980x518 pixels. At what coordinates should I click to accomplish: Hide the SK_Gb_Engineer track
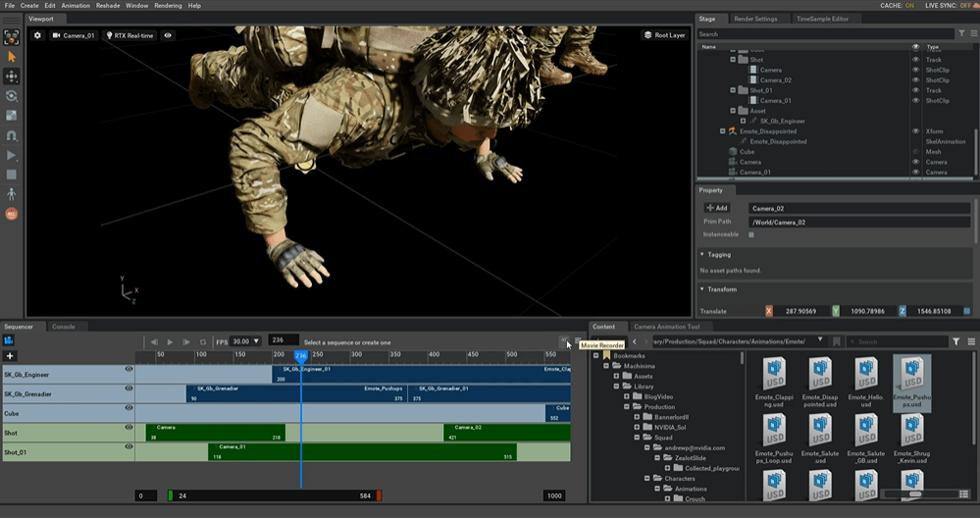[129, 369]
